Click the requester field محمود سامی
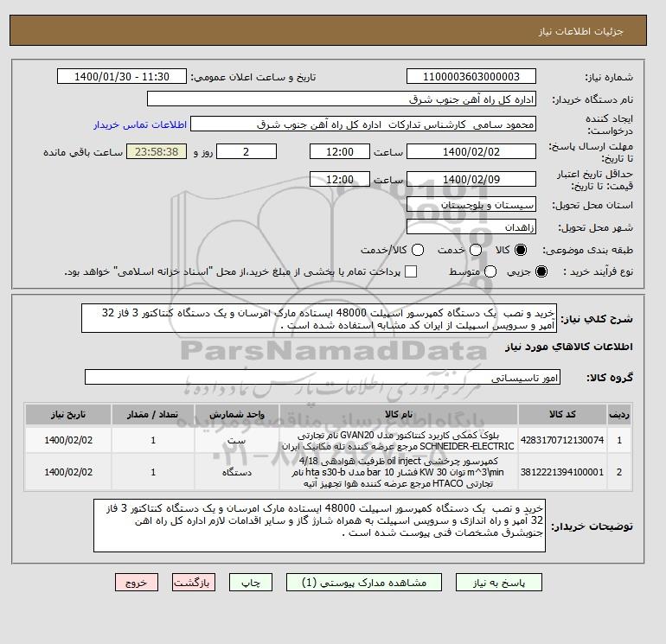 pos(363,124)
